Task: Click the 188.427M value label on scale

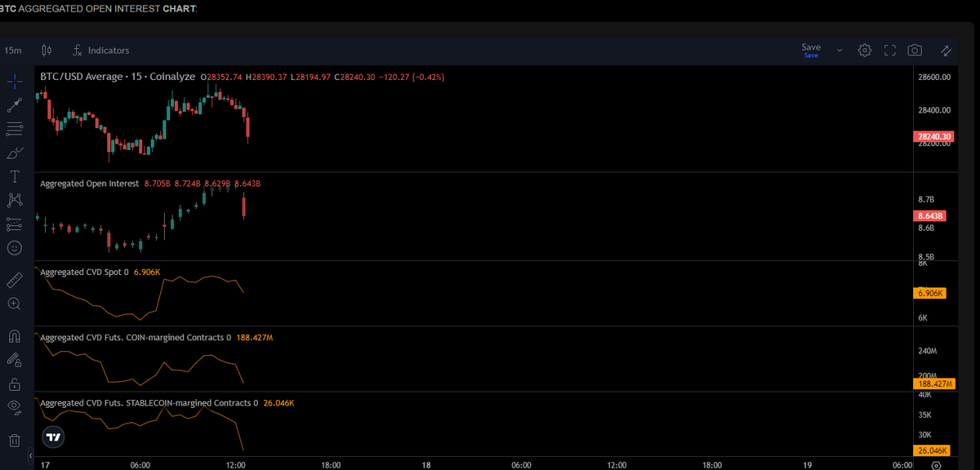Action: 935,384
